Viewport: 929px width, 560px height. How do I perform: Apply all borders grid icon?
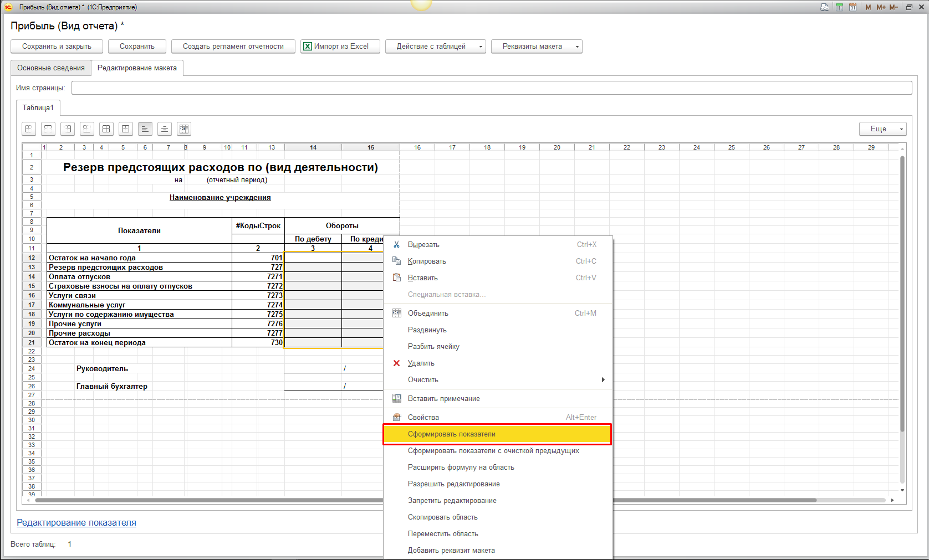[x=106, y=129]
